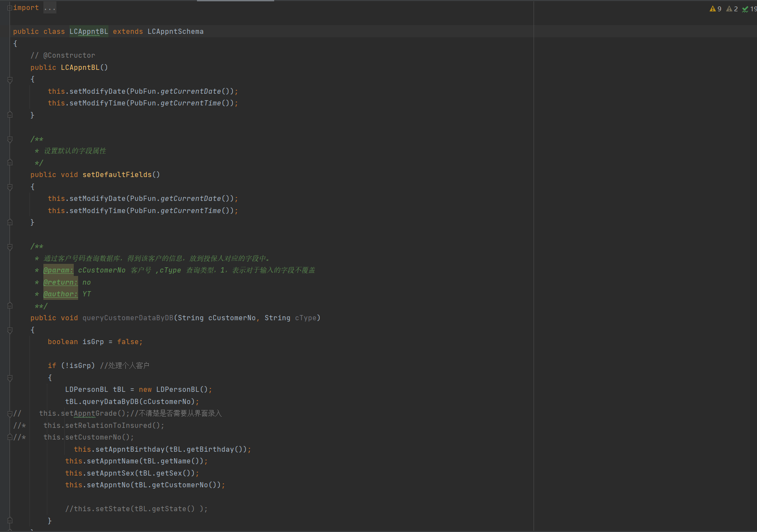The width and height of the screenshot is (757, 532).
Task: Click the LCAppntSchema superclass name
Action: [x=175, y=32]
